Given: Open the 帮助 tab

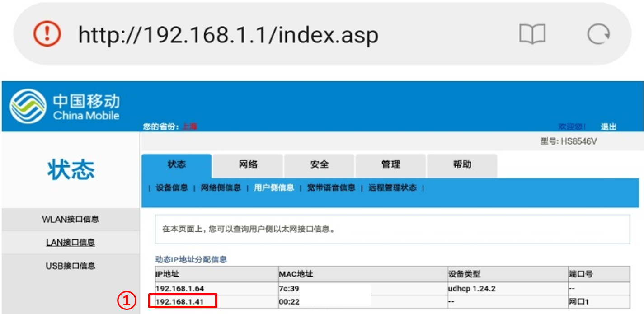Looking at the screenshot, I should pos(462,165).
